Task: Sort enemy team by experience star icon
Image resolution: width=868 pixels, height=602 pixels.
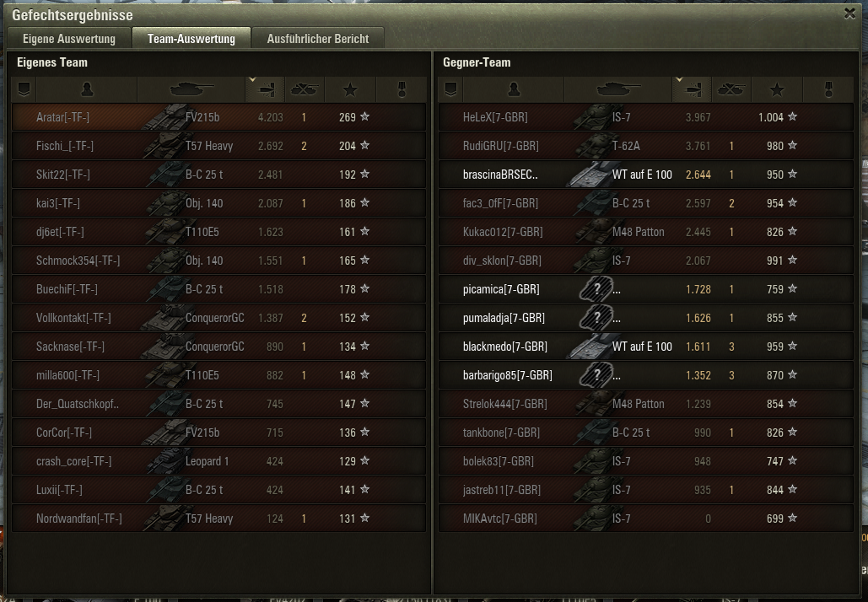Action: tap(777, 89)
